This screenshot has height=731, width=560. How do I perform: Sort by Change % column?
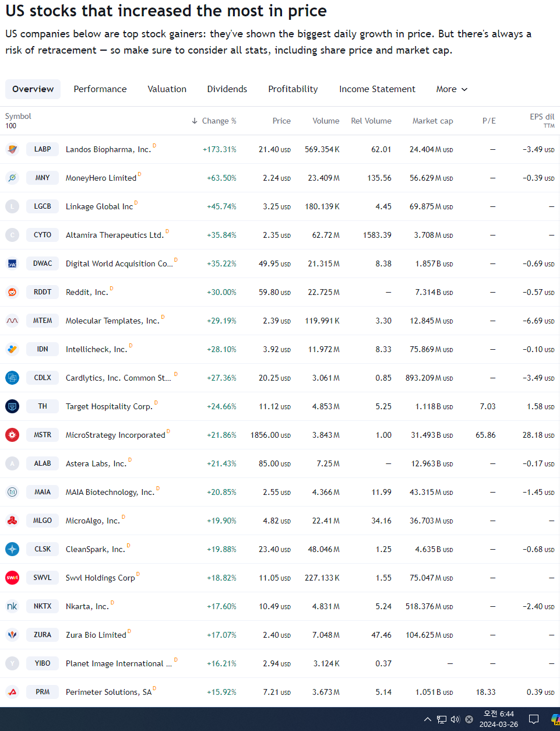click(x=214, y=121)
